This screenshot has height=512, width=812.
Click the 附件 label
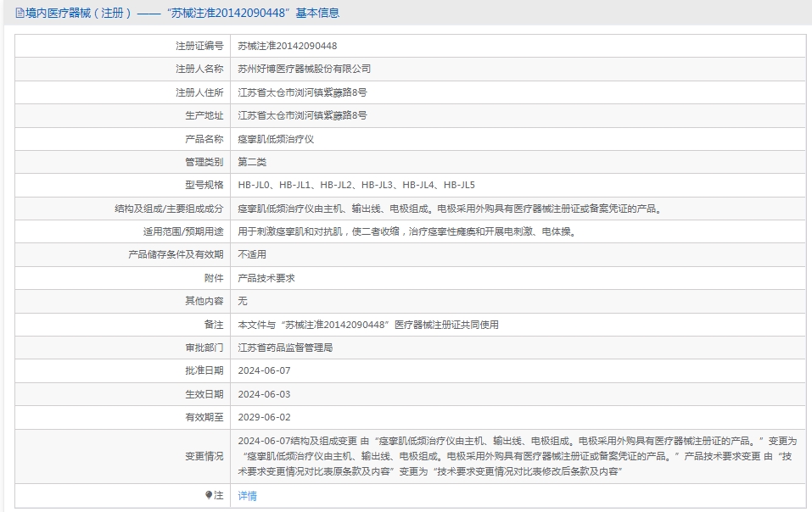(x=214, y=278)
